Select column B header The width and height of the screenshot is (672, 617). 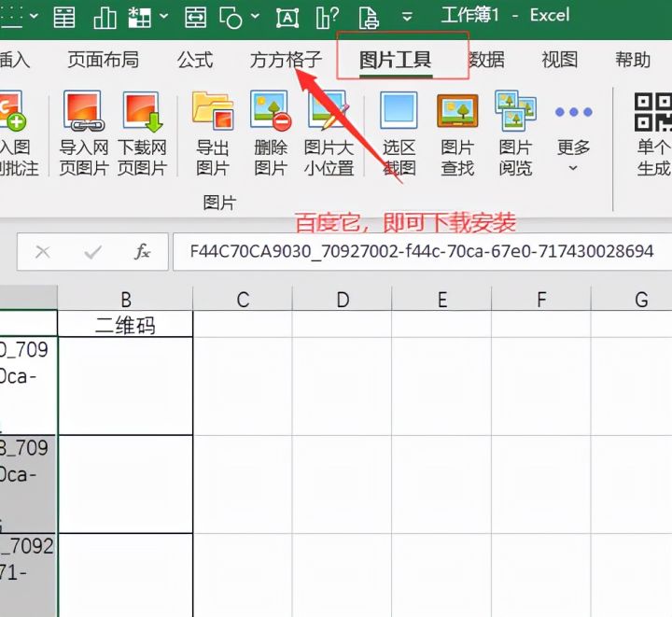tap(126, 299)
